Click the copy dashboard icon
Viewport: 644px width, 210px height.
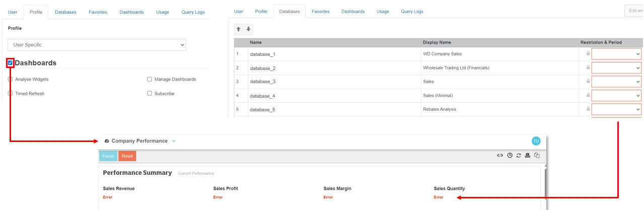[537, 156]
